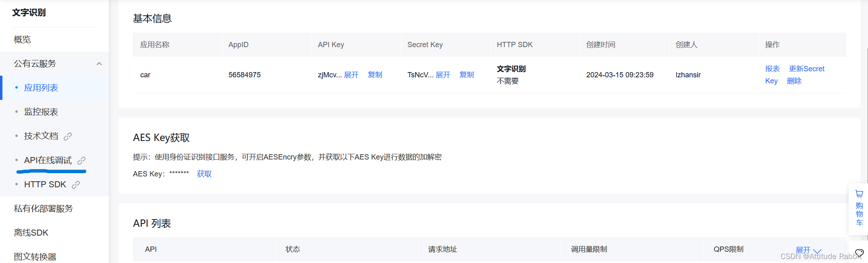Viewport: 868px width, 263px height.
Task: Expand the full API Key value
Action: pos(351,75)
